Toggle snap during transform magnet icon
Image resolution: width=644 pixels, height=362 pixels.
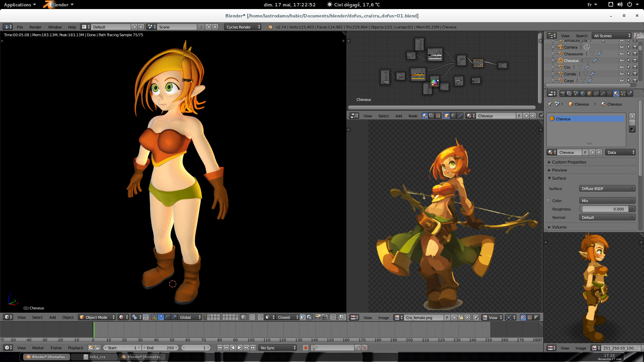[x=260, y=317]
